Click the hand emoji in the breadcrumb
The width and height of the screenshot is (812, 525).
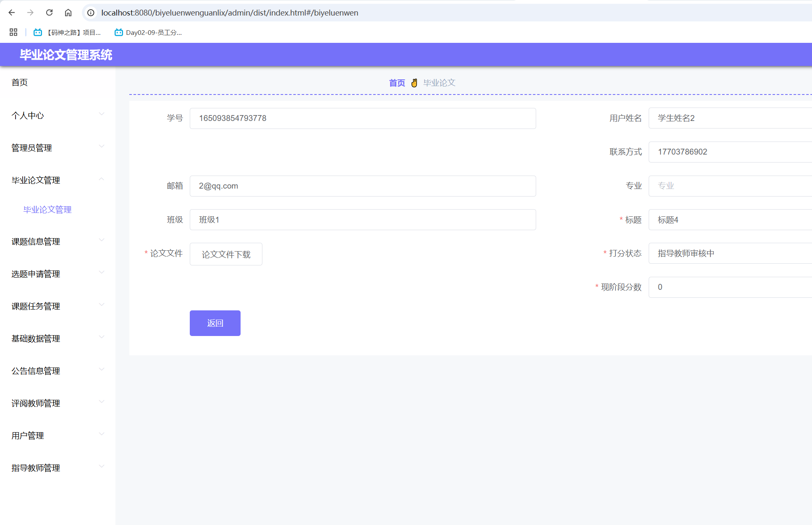click(x=414, y=83)
